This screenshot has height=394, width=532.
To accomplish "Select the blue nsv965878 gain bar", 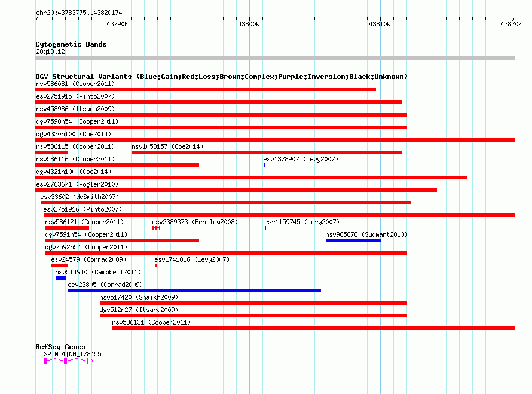I will [x=353, y=240].
